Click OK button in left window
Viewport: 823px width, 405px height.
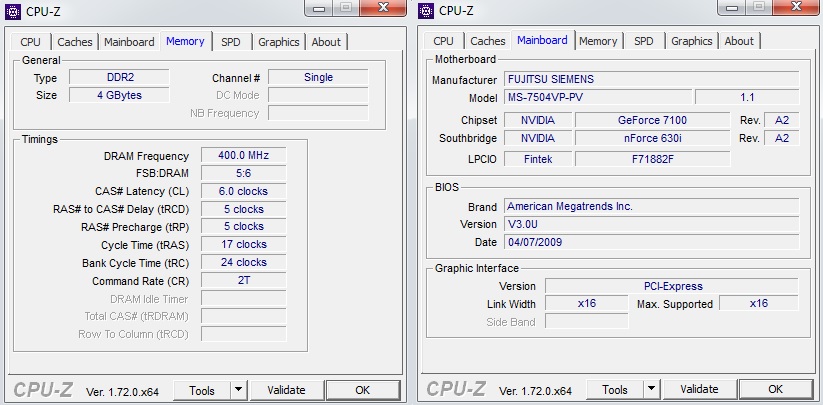[x=363, y=390]
